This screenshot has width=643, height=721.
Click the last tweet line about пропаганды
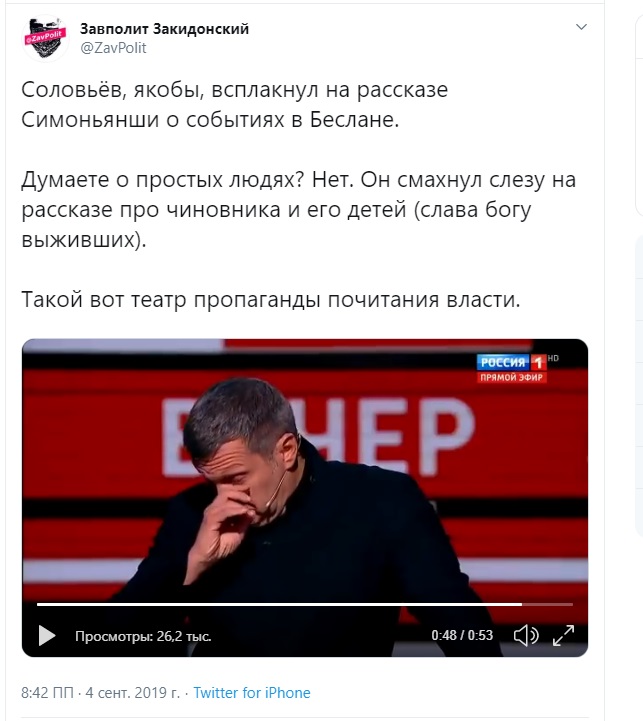(270, 300)
